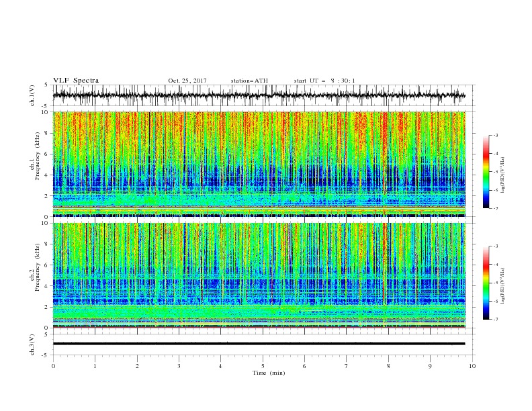Viewport: 532px width, 411px height.
Task: Click time axis tick label "5"
Action: click(x=263, y=366)
